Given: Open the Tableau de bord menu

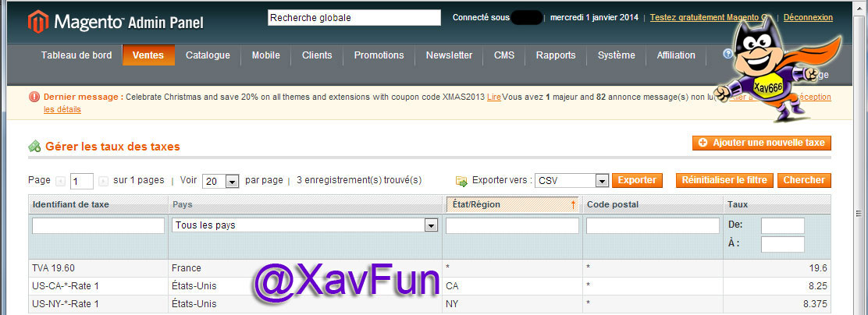Looking at the screenshot, I should click(x=76, y=55).
